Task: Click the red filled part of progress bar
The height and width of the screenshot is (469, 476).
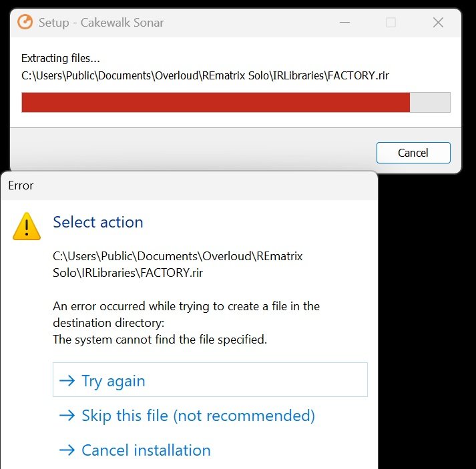Action: point(215,102)
